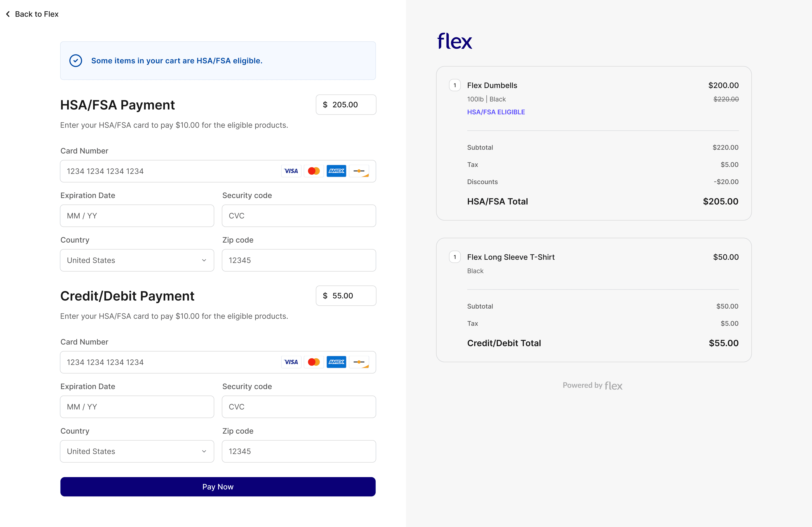Image resolution: width=812 pixels, height=527 pixels.
Task: Click the Powered by flex footer link
Action: 592,386
